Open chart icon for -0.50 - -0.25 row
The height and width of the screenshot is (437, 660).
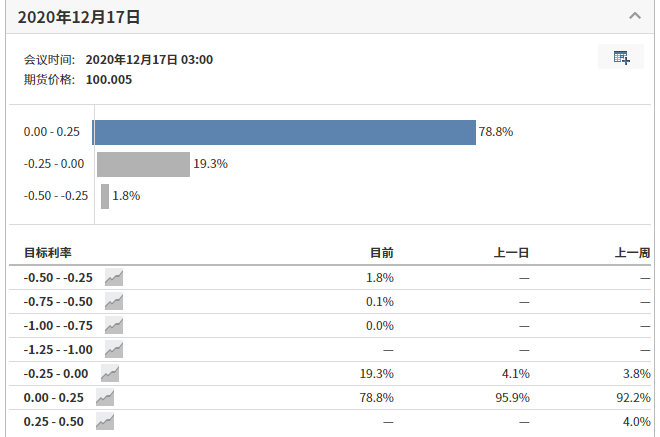click(x=114, y=278)
